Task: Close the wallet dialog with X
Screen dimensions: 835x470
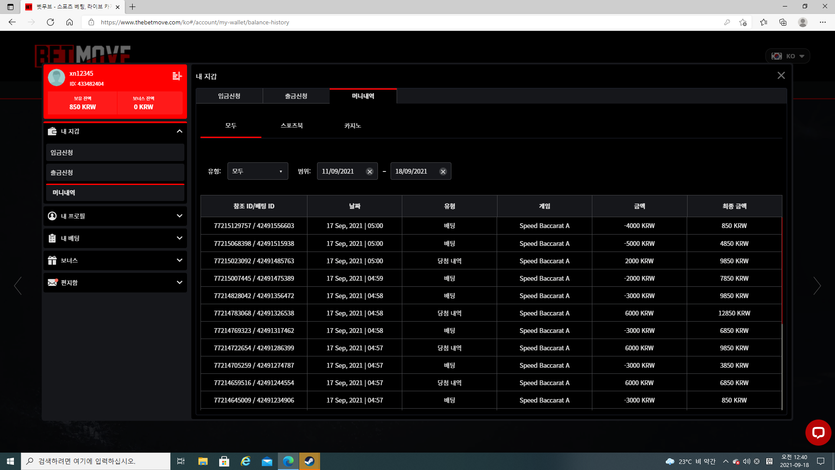Action: click(x=781, y=76)
